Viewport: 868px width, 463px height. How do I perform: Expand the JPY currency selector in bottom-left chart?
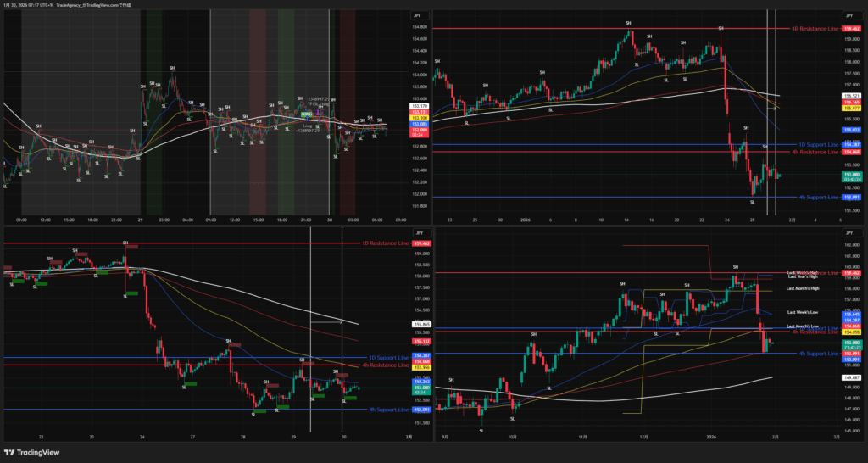point(416,233)
